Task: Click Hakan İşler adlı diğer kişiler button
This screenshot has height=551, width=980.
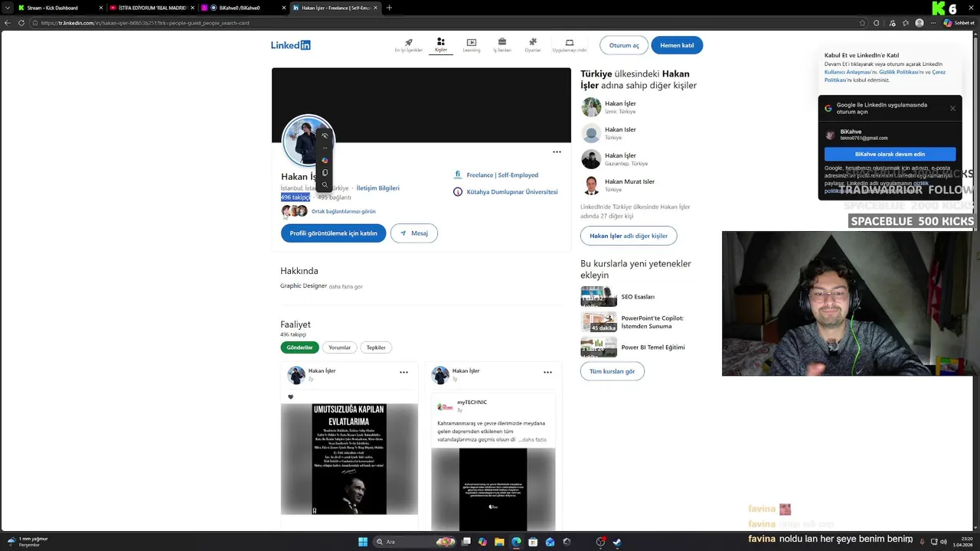Action: tap(629, 236)
